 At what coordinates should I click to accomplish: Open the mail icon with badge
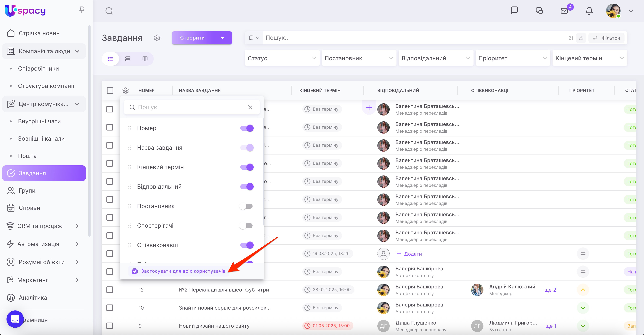point(564,11)
